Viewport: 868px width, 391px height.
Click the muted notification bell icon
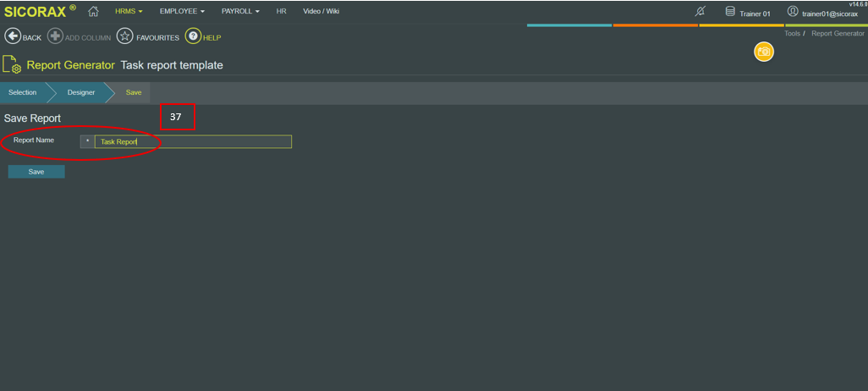pos(700,12)
